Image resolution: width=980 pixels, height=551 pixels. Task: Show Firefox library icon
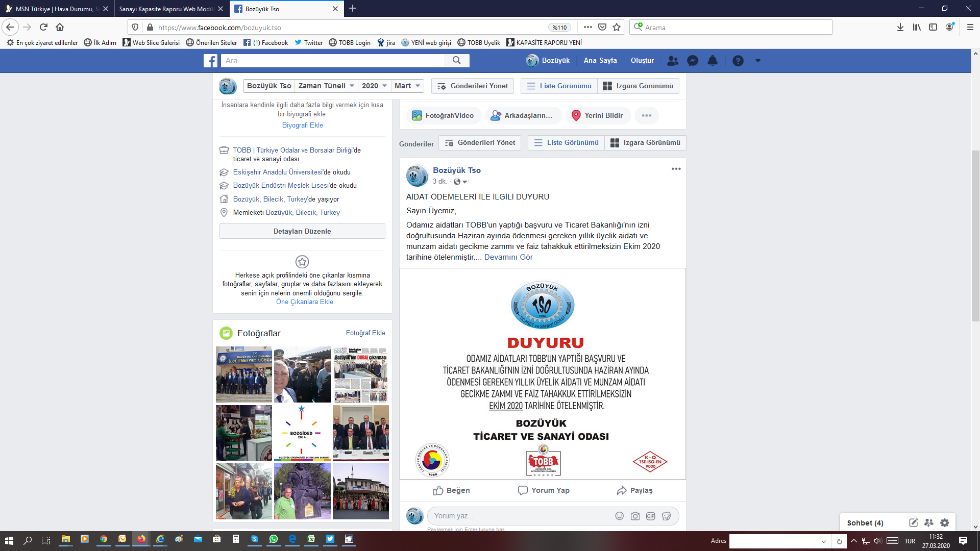(x=917, y=27)
